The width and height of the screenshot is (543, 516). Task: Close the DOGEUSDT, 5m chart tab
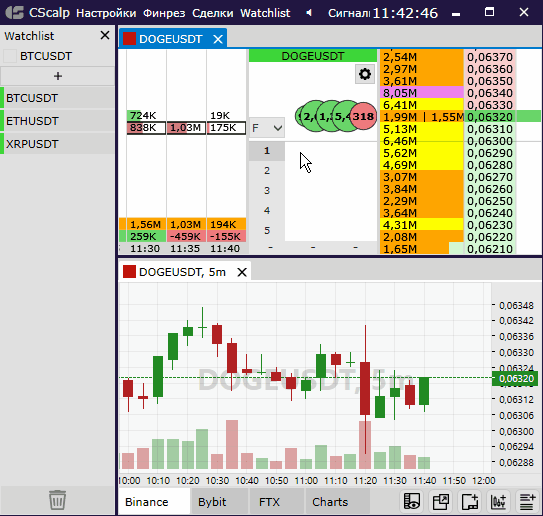pyautogui.click(x=242, y=272)
